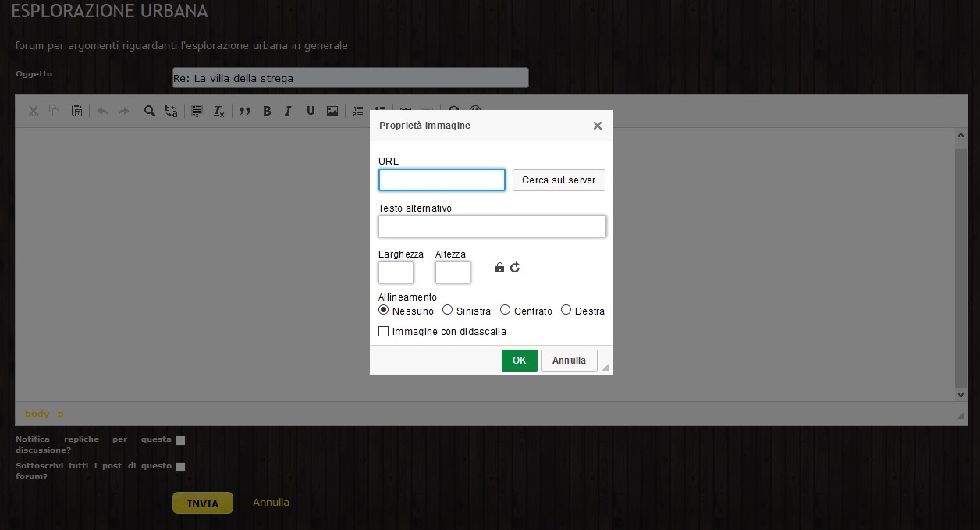Close the Proprietà immagine dialog
This screenshot has height=530, width=980.
[598, 126]
